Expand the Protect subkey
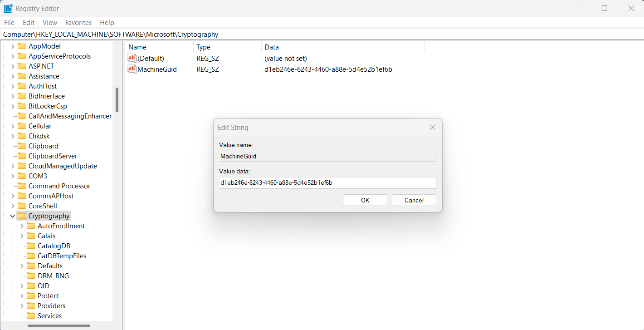The image size is (644, 330). pos(22,296)
